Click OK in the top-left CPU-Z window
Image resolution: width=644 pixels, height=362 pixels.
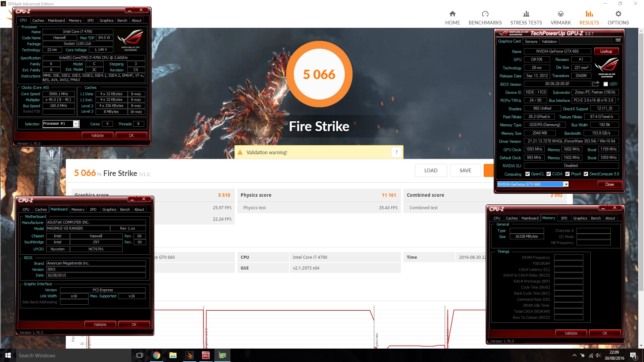pyautogui.click(x=131, y=135)
